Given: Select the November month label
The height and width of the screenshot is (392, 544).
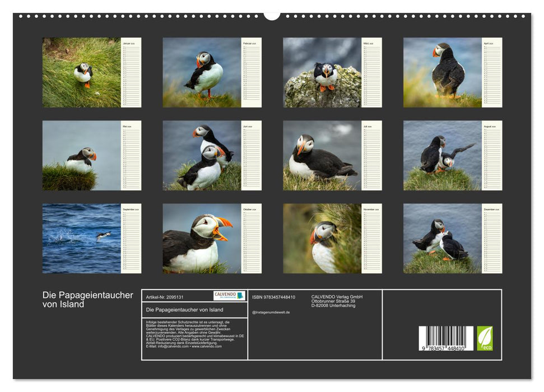Looking at the screenshot, I should coord(368,210).
